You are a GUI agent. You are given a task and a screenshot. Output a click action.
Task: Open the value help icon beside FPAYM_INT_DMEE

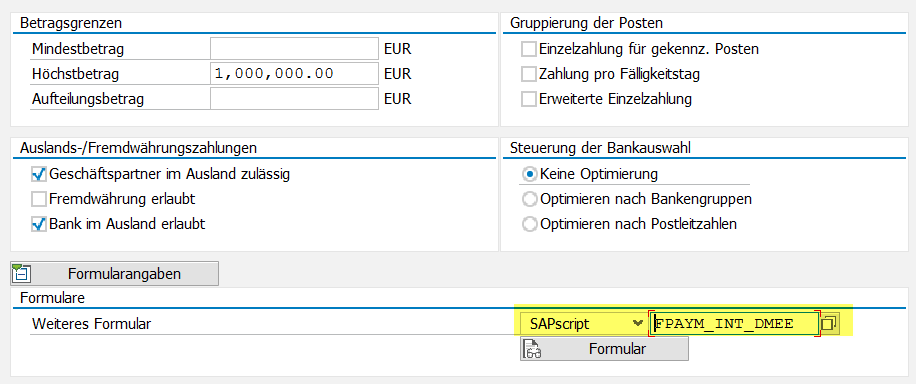tap(828, 323)
